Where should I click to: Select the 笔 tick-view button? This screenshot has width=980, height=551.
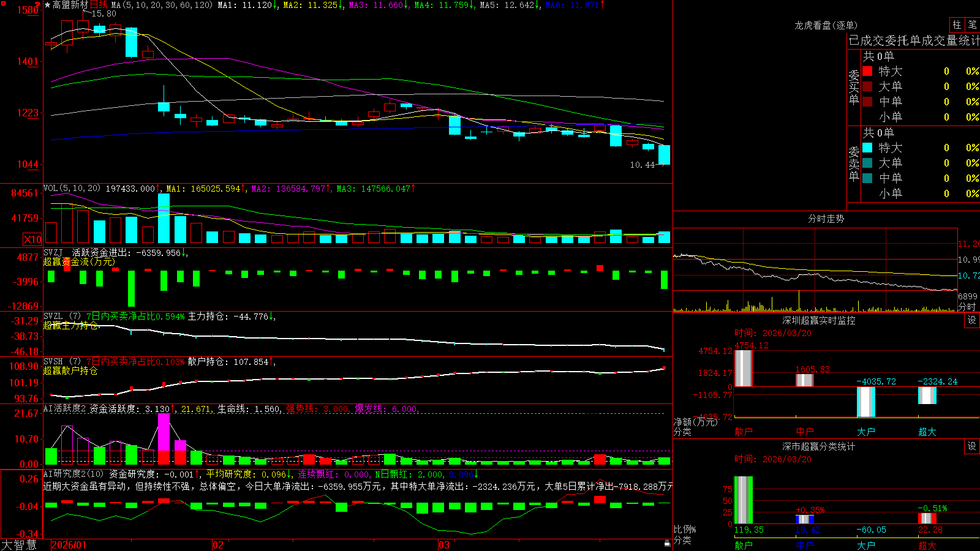(x=972, y=24)
